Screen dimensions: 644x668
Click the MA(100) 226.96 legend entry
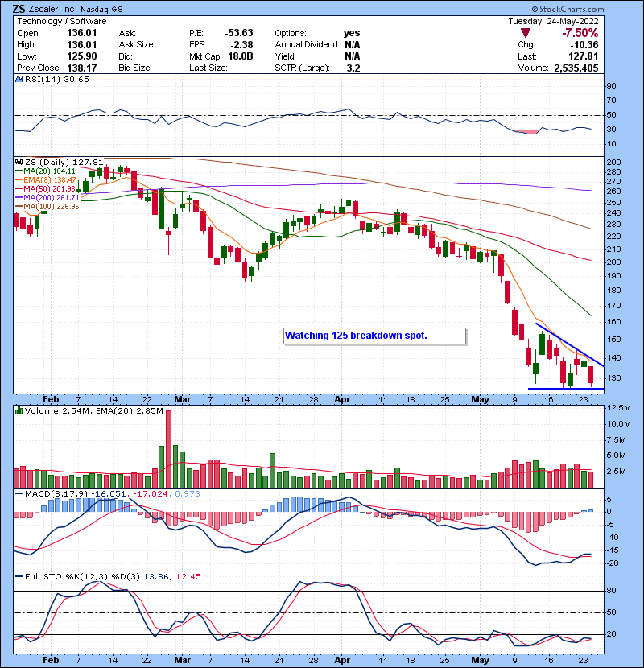click(47, 207)
